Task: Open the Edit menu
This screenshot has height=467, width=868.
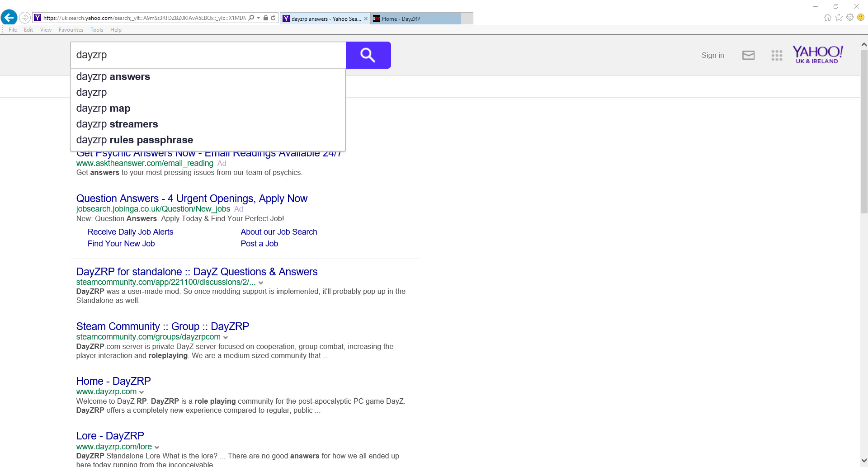Action: (28, 30)
